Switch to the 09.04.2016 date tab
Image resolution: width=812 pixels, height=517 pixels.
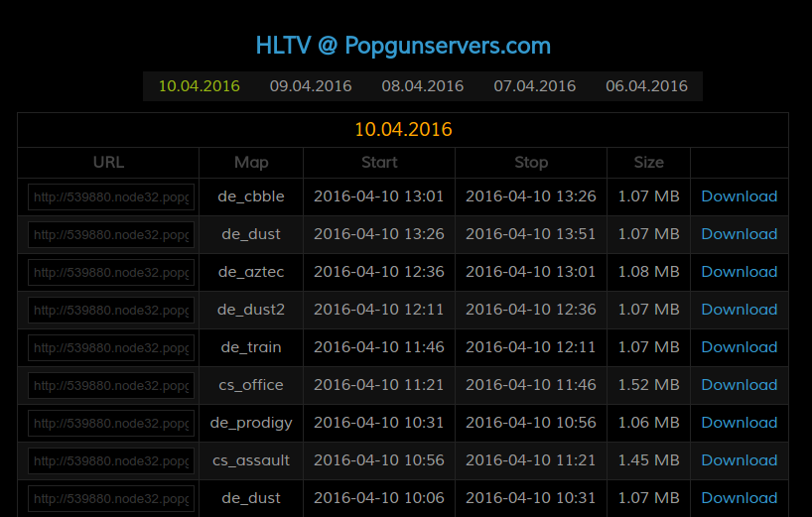(311, 86)
